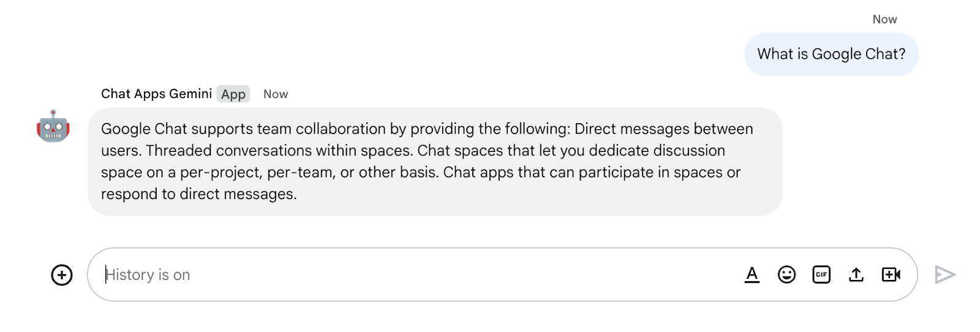Select the 'What is Google Chat?' message bubble

click(x=831, y=55)
